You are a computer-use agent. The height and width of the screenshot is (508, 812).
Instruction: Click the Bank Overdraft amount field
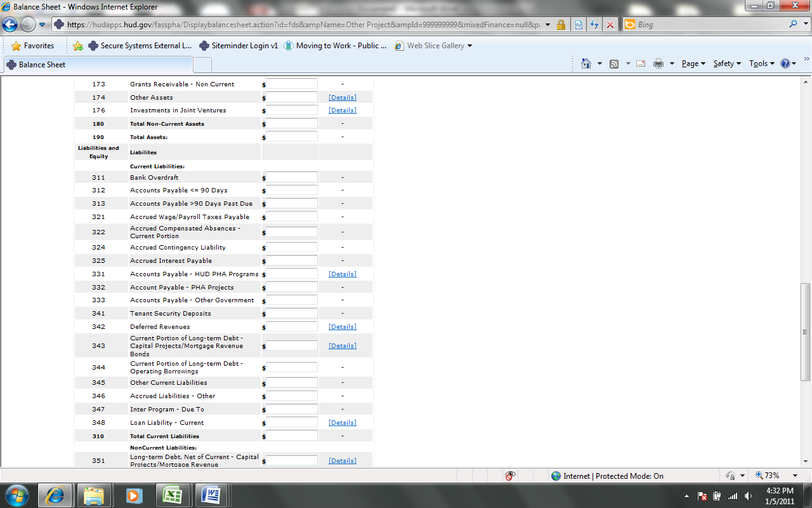pos(292,177)
